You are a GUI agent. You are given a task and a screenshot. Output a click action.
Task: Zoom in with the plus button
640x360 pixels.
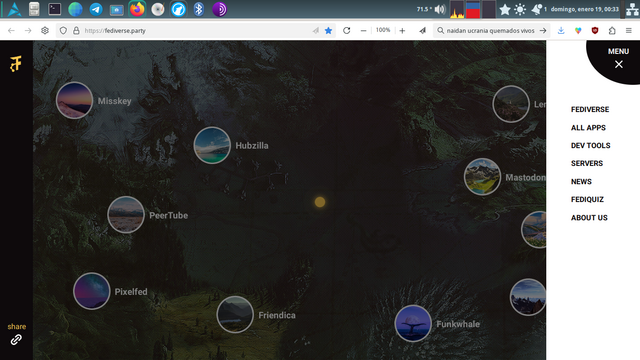point(402,31)
